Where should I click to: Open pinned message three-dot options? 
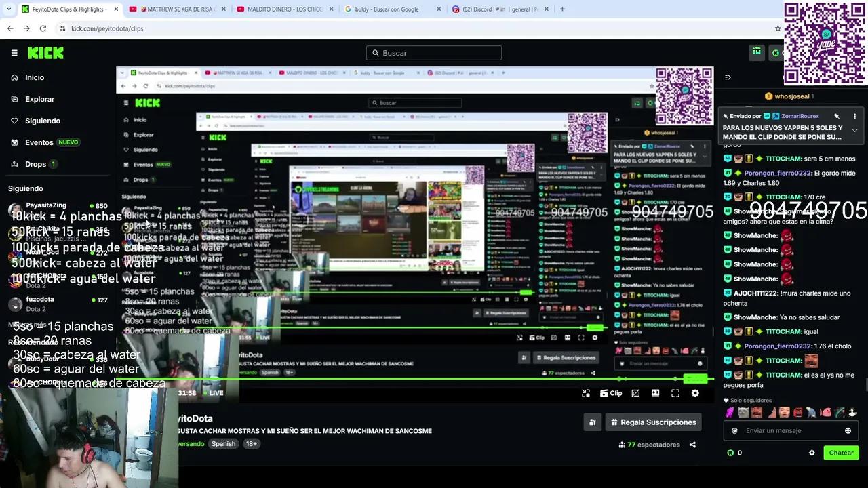pyautogui.click(x=854, y=116)
